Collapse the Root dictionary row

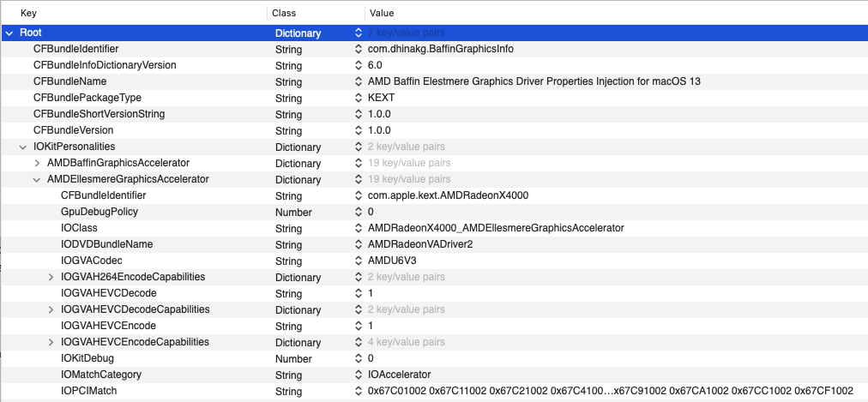(9, 33)
